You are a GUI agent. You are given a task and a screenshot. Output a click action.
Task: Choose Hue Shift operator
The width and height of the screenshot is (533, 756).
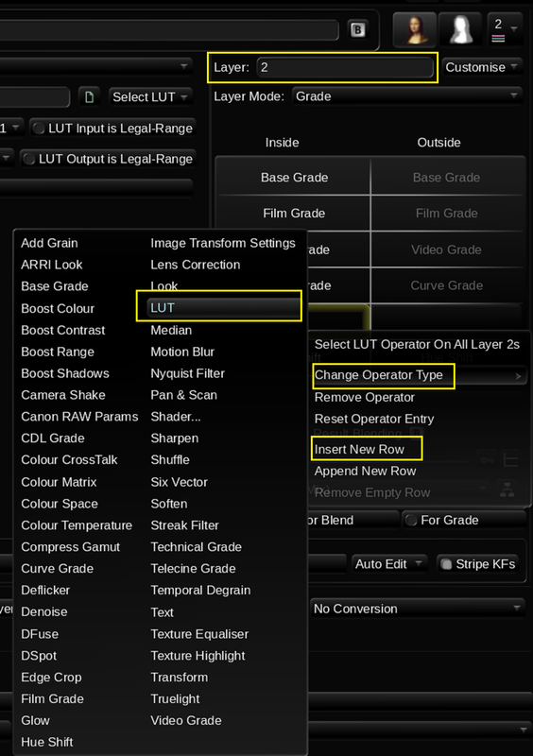pos(47,742)
